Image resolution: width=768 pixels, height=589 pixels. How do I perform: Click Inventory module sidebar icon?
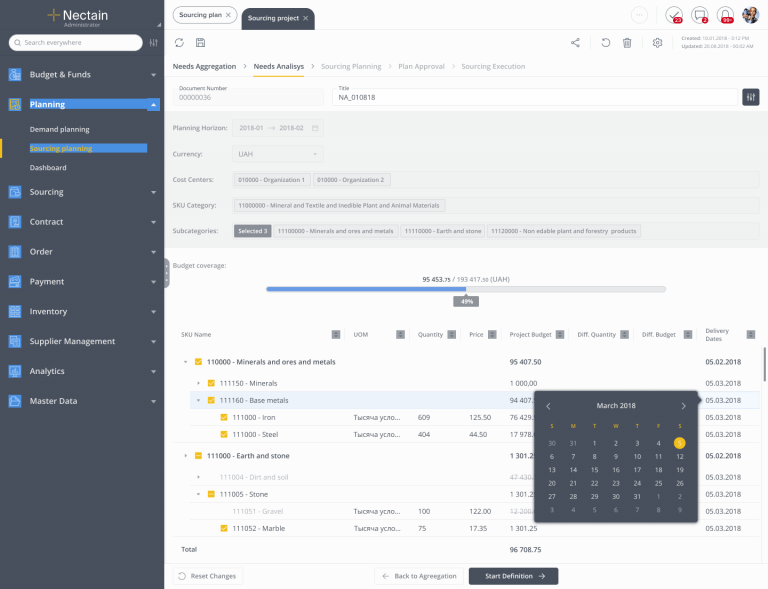15,311
